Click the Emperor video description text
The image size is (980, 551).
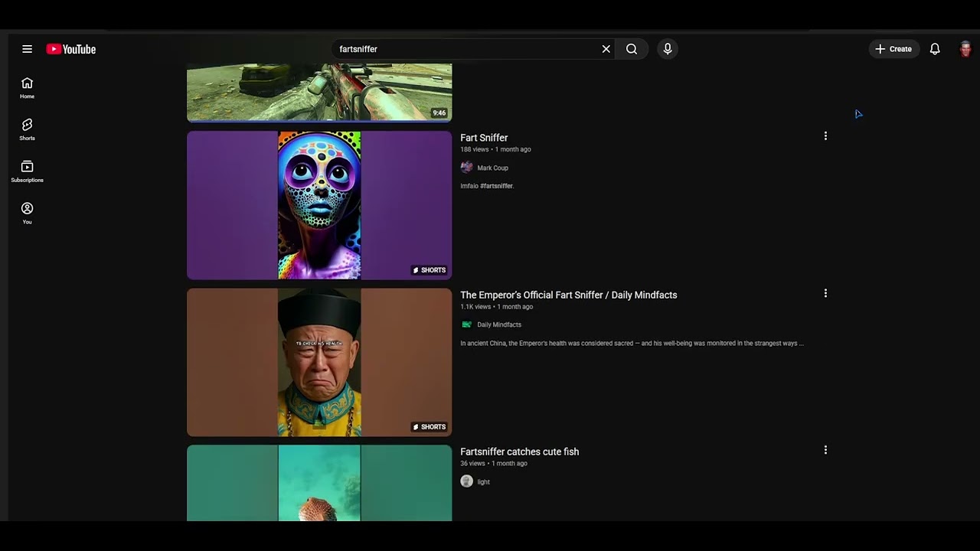(x=632, y=344)
